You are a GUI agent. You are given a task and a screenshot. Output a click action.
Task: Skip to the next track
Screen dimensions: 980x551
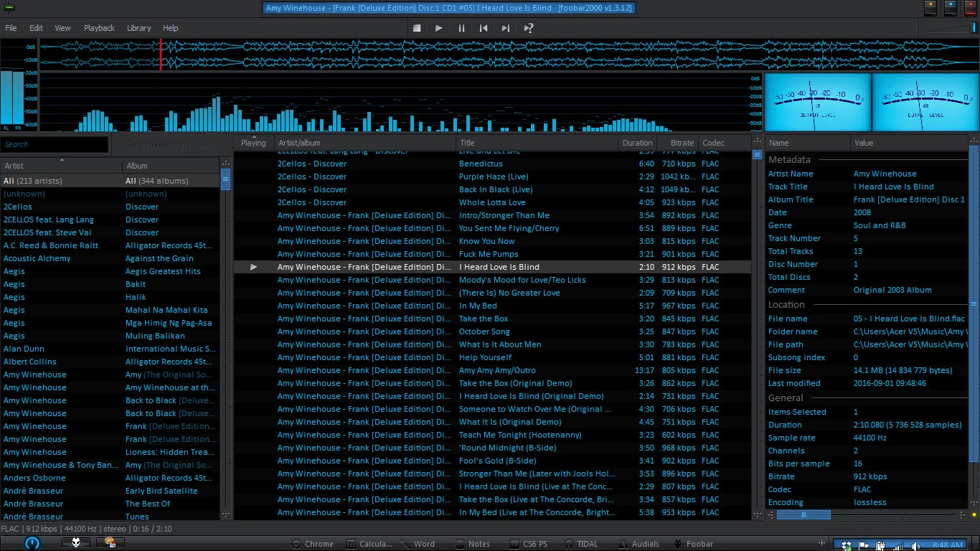(x=506, y=28)
